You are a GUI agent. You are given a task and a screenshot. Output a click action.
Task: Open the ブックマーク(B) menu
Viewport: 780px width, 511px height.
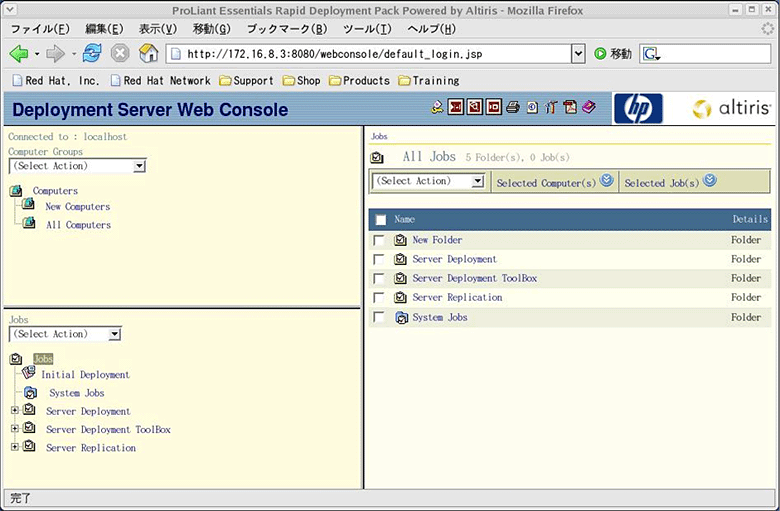(x=287, y=29)
